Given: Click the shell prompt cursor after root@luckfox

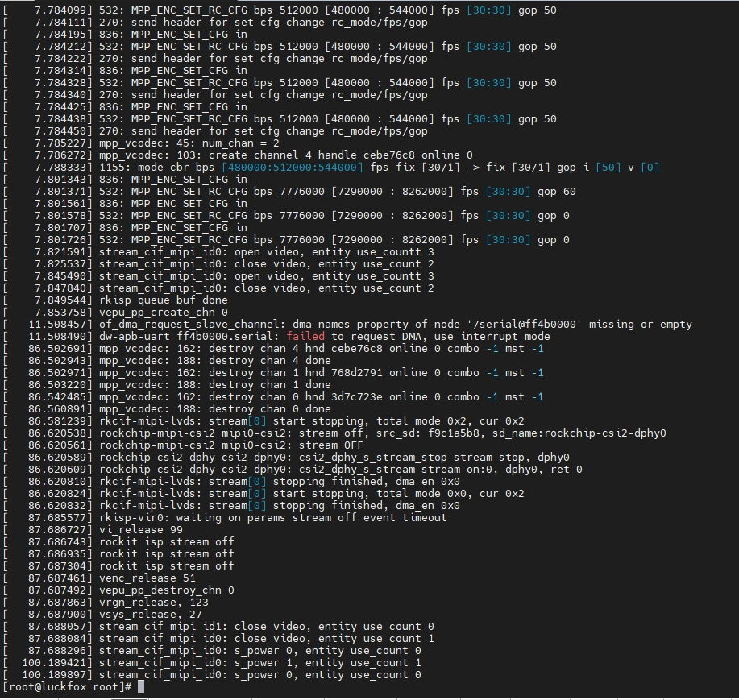Looking at the screenshot, I should tap(140, 687).
